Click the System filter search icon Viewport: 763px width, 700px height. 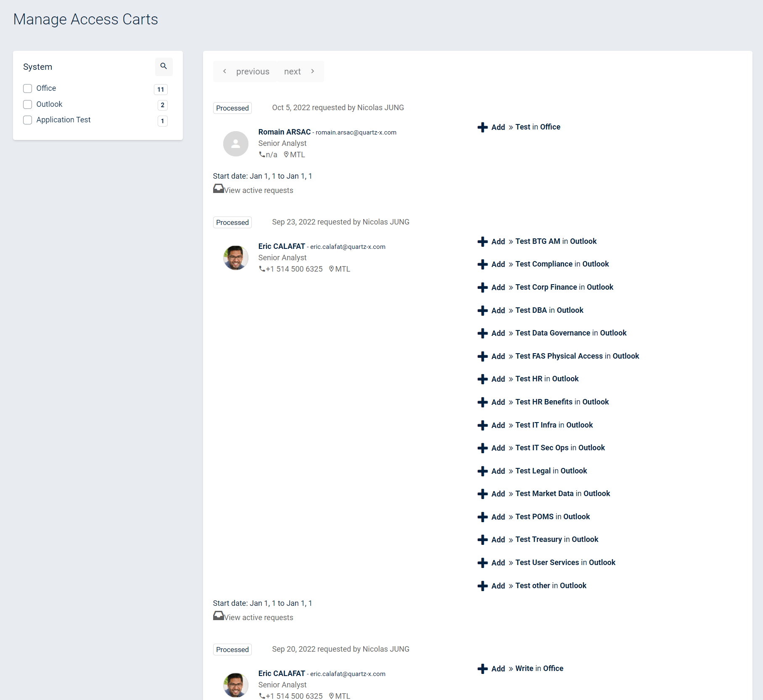(164, 66)
